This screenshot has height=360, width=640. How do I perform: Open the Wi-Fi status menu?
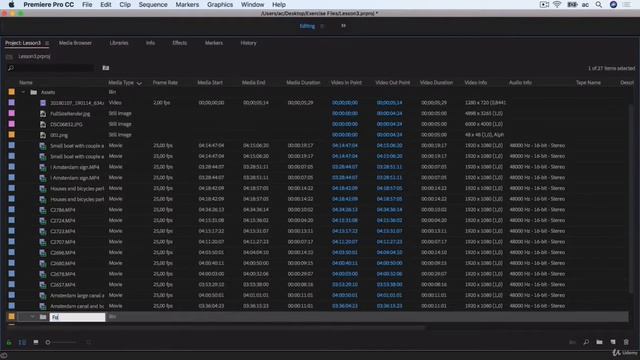tap(557, 4)
